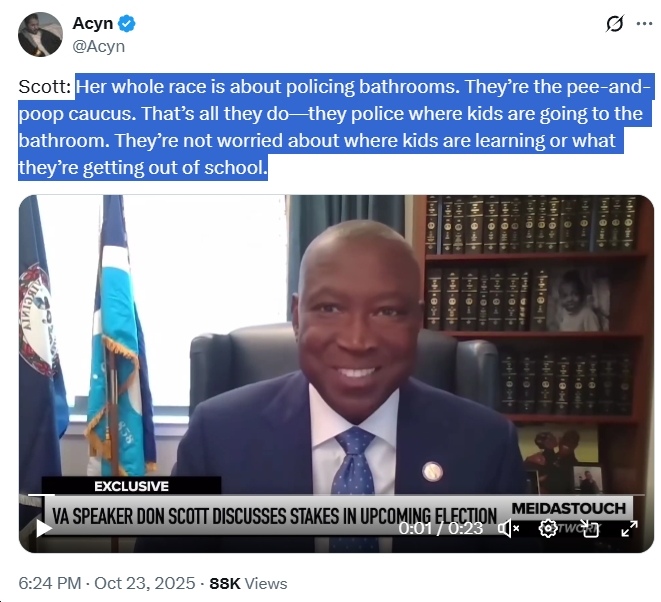Click the 6:24 PM post time
661x602 pixels.
(x=50, y=583)
